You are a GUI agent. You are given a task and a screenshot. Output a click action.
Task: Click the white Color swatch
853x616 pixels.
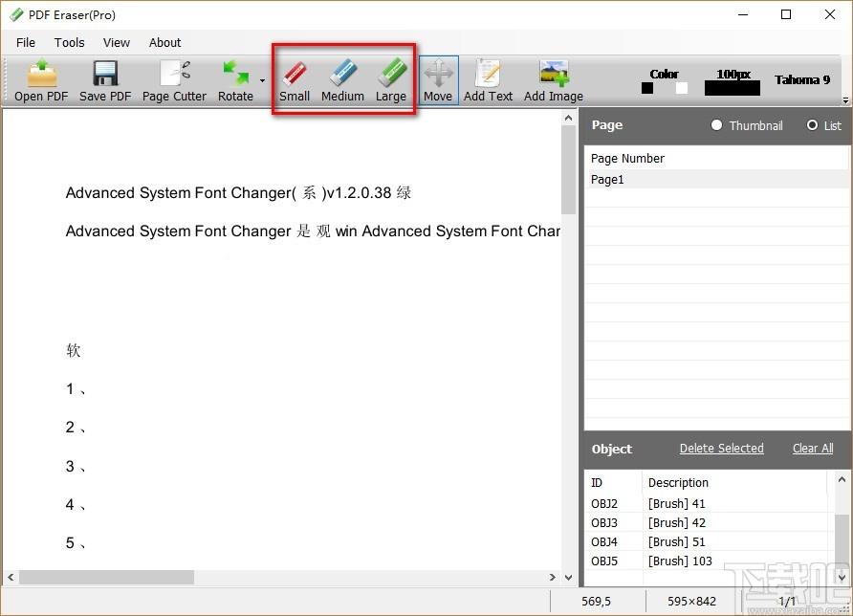coord(681,88)
